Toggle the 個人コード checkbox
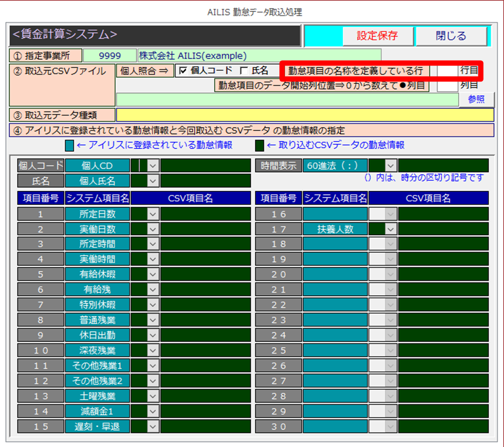This screenshot has height=447, width=504. [183, 71]
